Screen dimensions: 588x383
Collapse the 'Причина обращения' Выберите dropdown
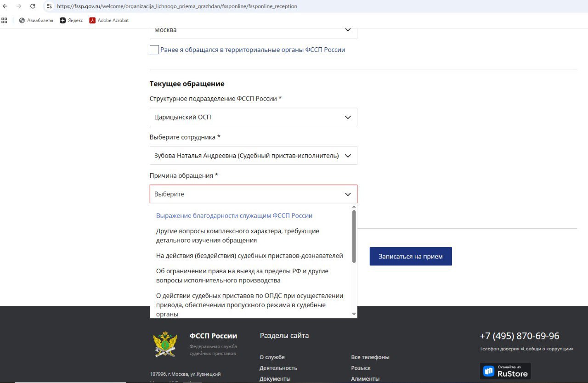pyautogui.click(x=254, y=194)
